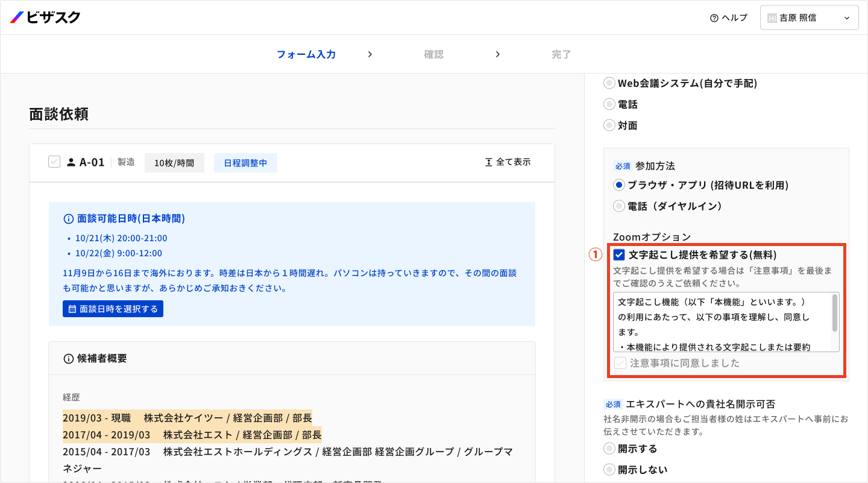Click the 2017/04 - 2019/03 株式会社エスト entry
This screenshot has width=868, height=483.
click(192, 434)
